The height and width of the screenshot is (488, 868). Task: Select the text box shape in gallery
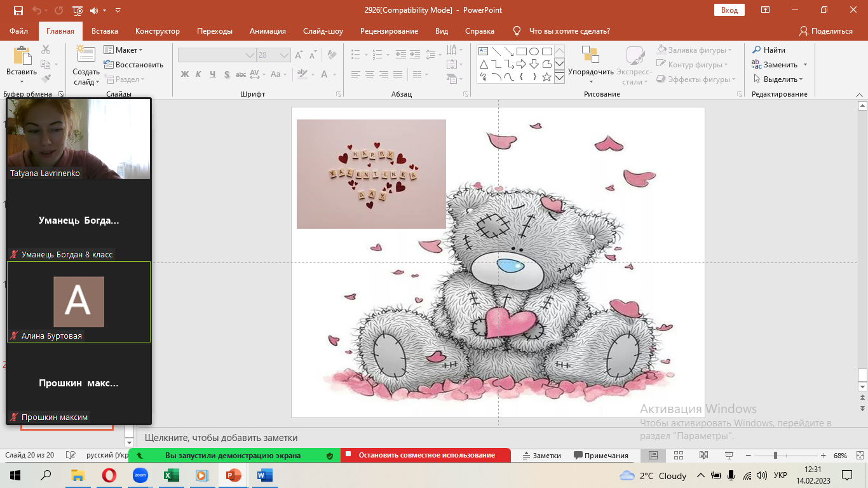click(x=483, y=51)
